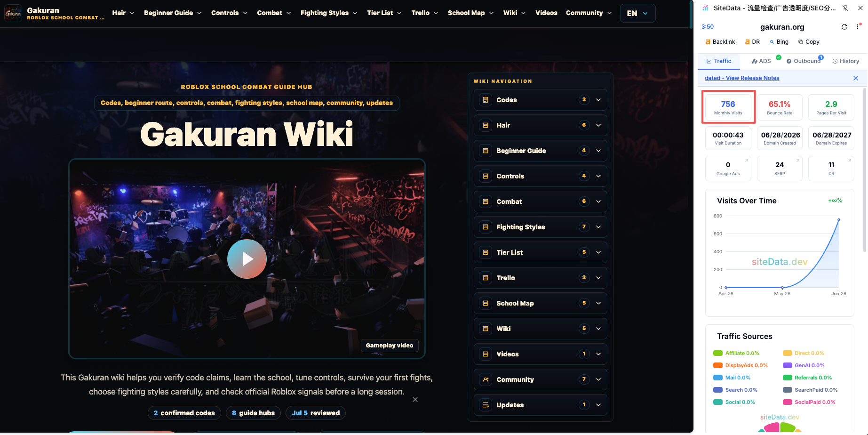Open the EN language dropdown

point(637,13)
